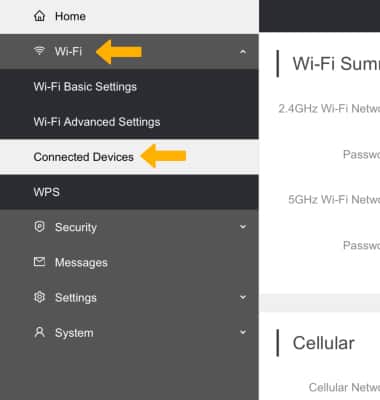Click the Settings gear icon
The image size is (380, 400).
pyautogui.click(x=39, y=297)
